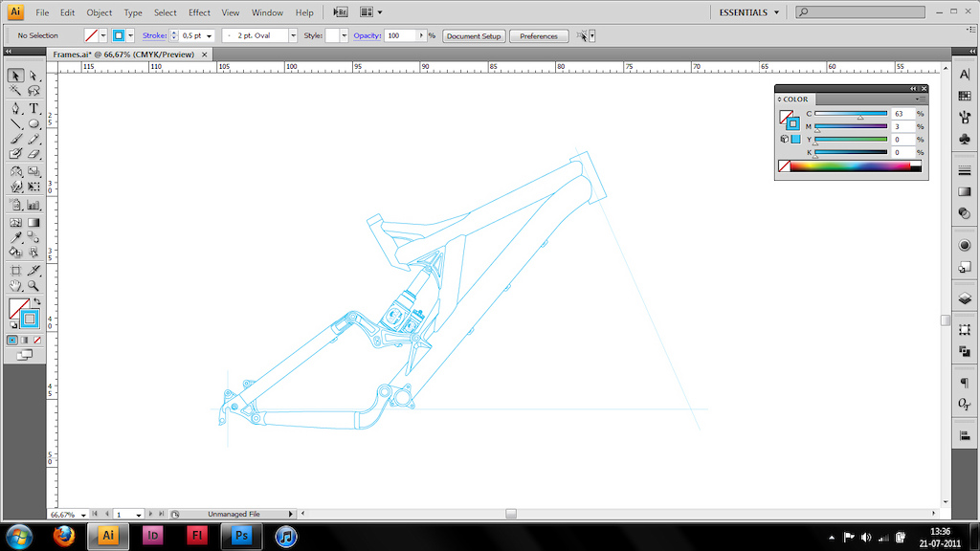980x551 pixels.
Task: Select the Line Segment tool
Action: click(x=15, y=123)
